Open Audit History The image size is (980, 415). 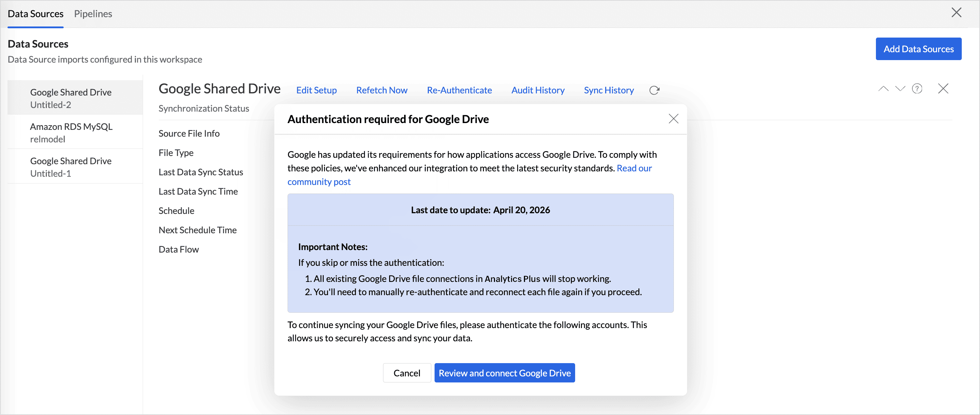click(x=538, y=90)
